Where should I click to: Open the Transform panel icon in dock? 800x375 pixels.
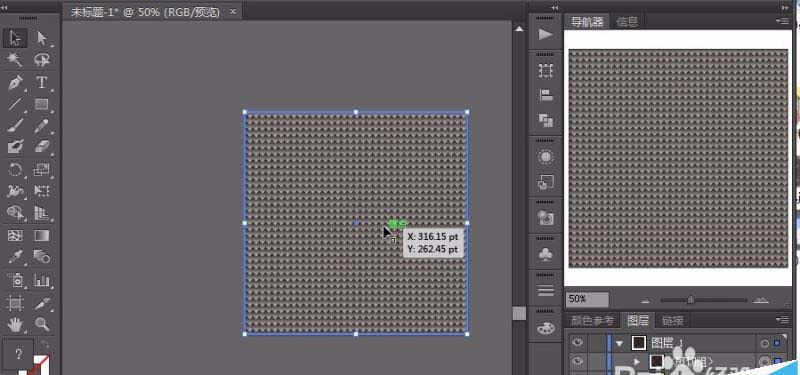[x=545, y=71]
